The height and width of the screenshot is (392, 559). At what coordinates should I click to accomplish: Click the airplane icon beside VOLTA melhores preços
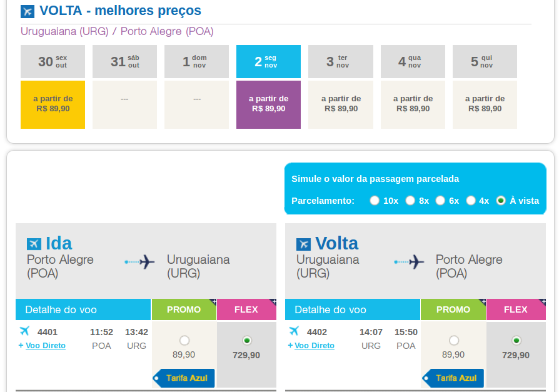pos(28,11)
